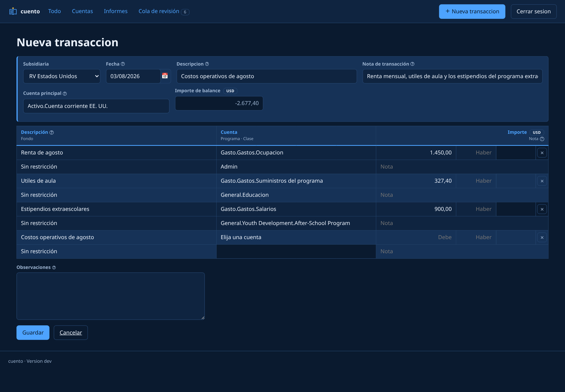Show help icon next to Descripcion header field
Image resolution: width=565 pixels, height=392 pixels.
(207, 64)
